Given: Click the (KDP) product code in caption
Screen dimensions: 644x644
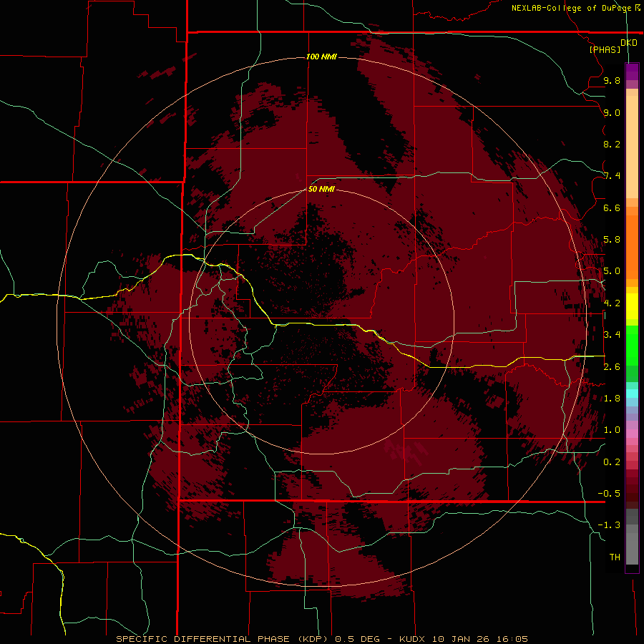Looking at the screenshot, I should [313, 639].
